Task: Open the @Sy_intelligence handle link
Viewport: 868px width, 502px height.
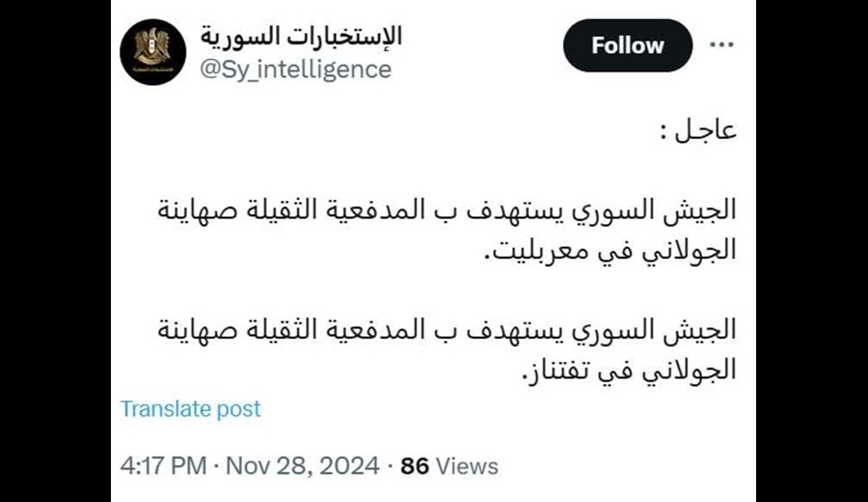Action: 296,70
